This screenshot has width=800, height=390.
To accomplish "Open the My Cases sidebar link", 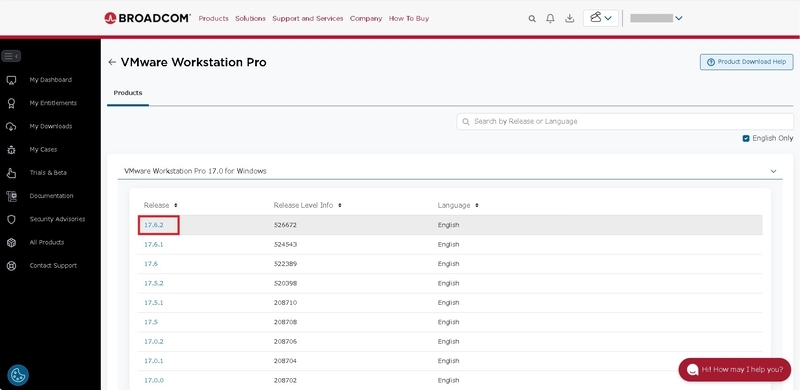I will 43,150.
